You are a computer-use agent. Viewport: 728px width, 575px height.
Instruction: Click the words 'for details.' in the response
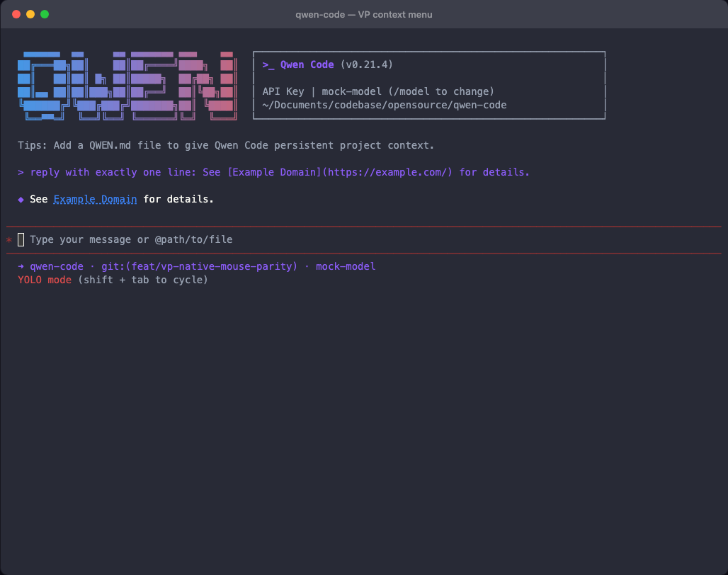pyautogui.click(x=178, y=199)
